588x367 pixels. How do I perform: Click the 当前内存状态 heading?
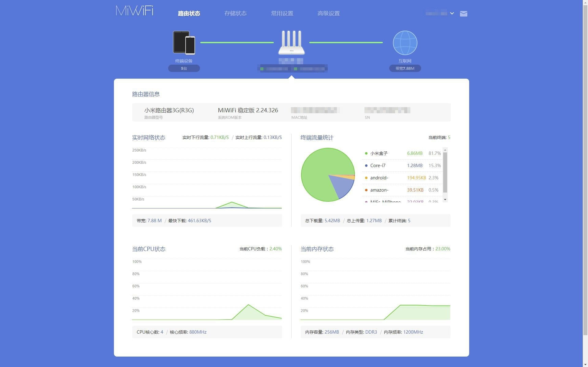317,249
